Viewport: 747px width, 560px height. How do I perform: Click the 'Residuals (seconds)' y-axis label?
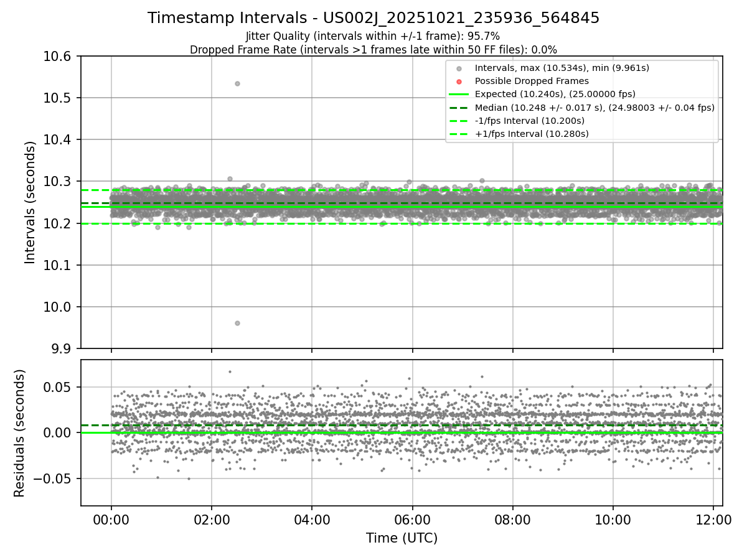click(20, 433)
